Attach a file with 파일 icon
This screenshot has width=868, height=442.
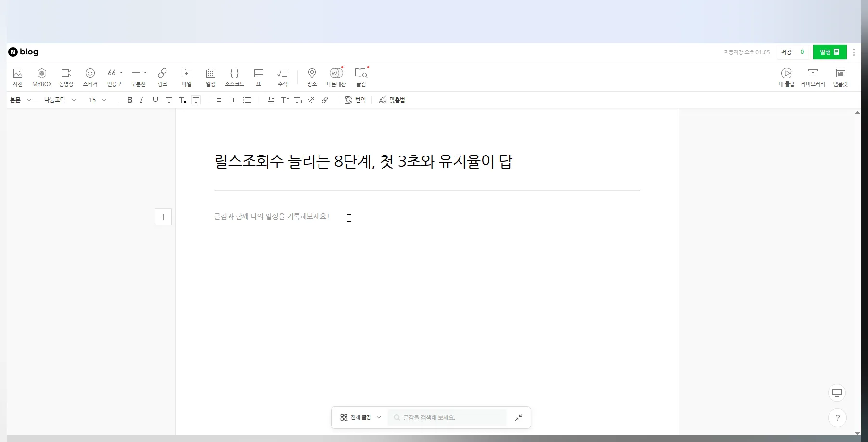(186, 77)
